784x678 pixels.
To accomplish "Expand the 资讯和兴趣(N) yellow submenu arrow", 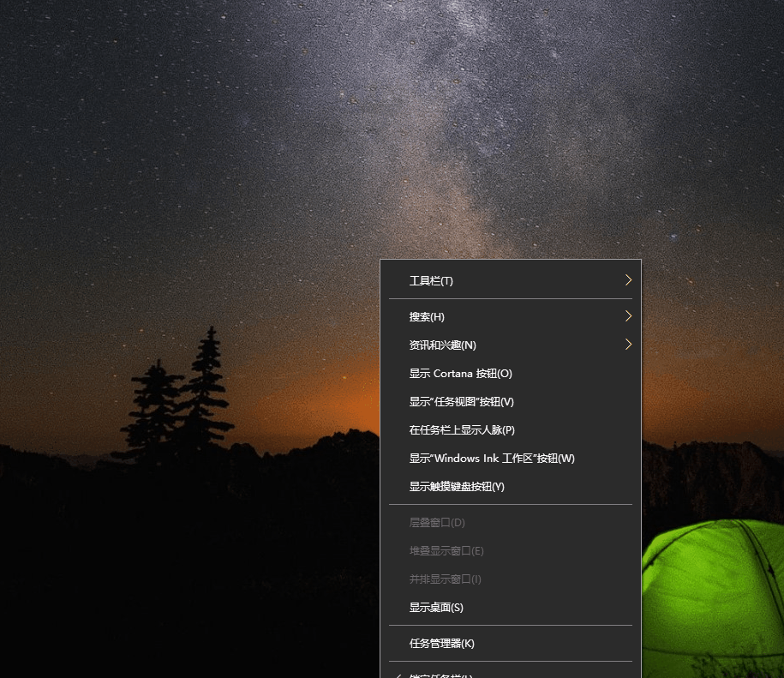I will [x=628, y=345].
